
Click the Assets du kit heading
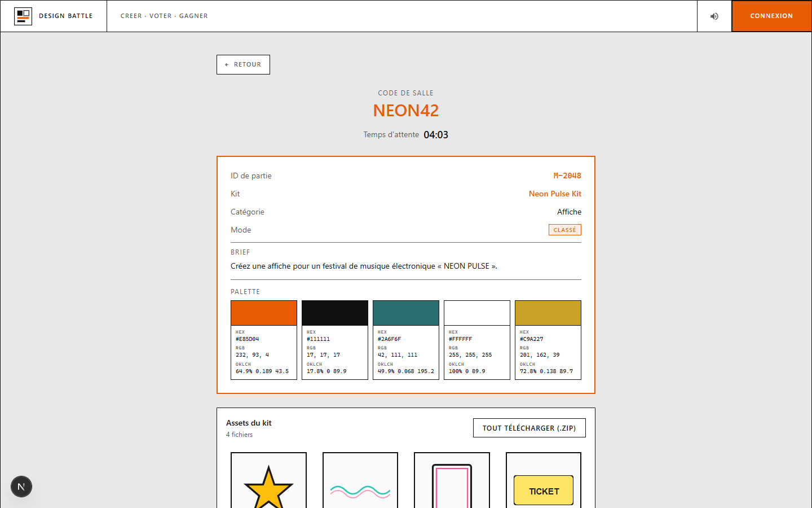point(249,423)
